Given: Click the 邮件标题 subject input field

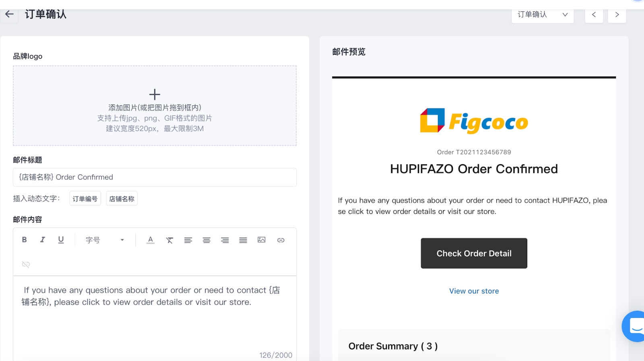Looking at the screenshot, I should (155, 177).
